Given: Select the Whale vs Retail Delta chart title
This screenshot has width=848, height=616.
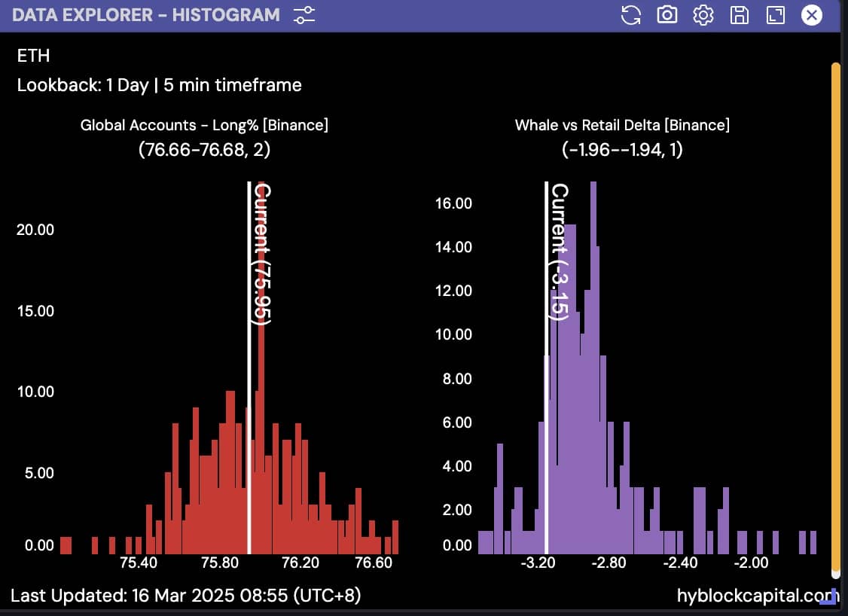Looking at the screenshot, I should pos(622,125).
